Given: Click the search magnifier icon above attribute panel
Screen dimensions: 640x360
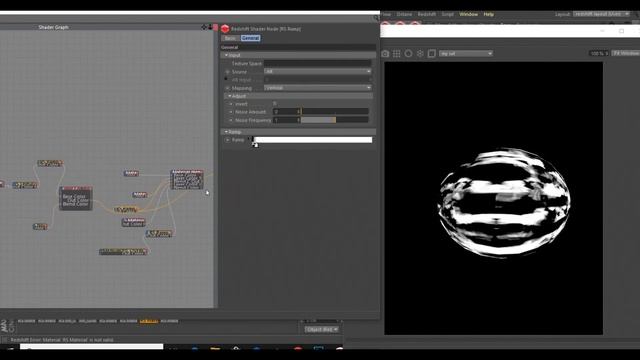Looking at the screenshot, I should pos(376,18).
